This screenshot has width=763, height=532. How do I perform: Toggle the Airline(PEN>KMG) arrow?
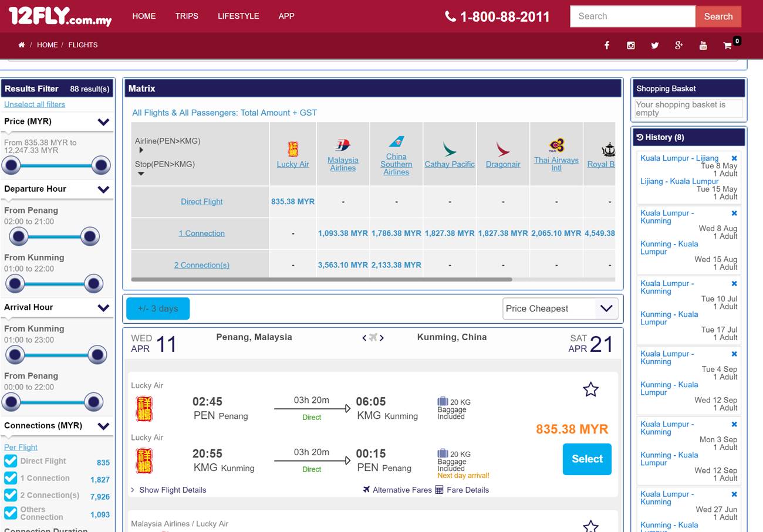coord(141,151)
